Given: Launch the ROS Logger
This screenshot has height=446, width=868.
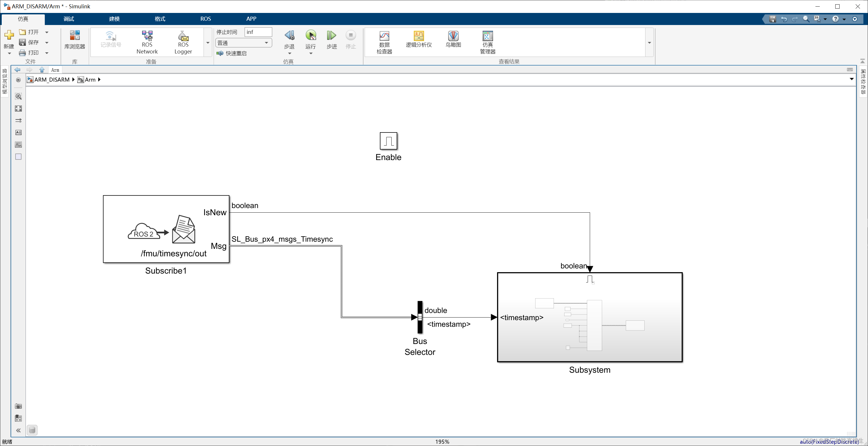Looking at the screenshot, I should (183, 43).
